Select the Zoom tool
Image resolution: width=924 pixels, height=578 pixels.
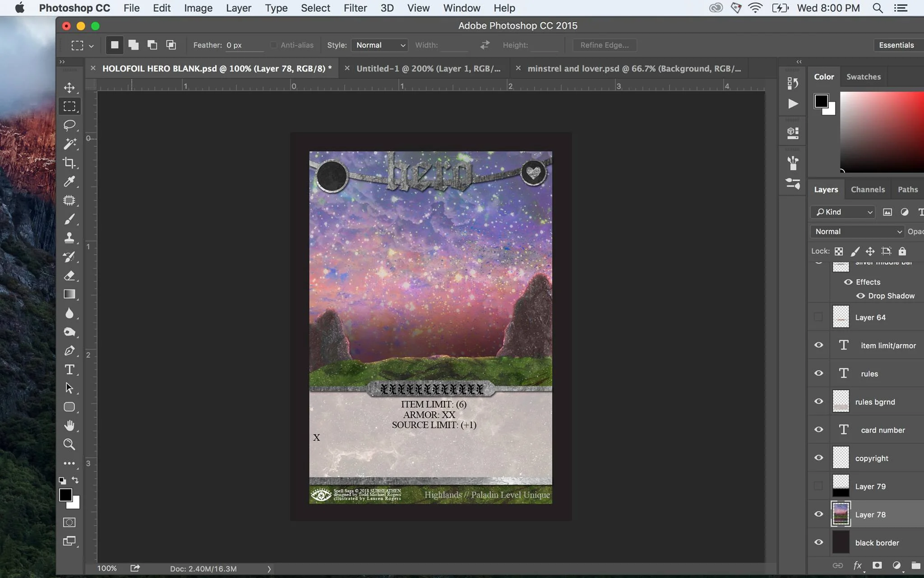pyautogui.click(x=69, y=444)
